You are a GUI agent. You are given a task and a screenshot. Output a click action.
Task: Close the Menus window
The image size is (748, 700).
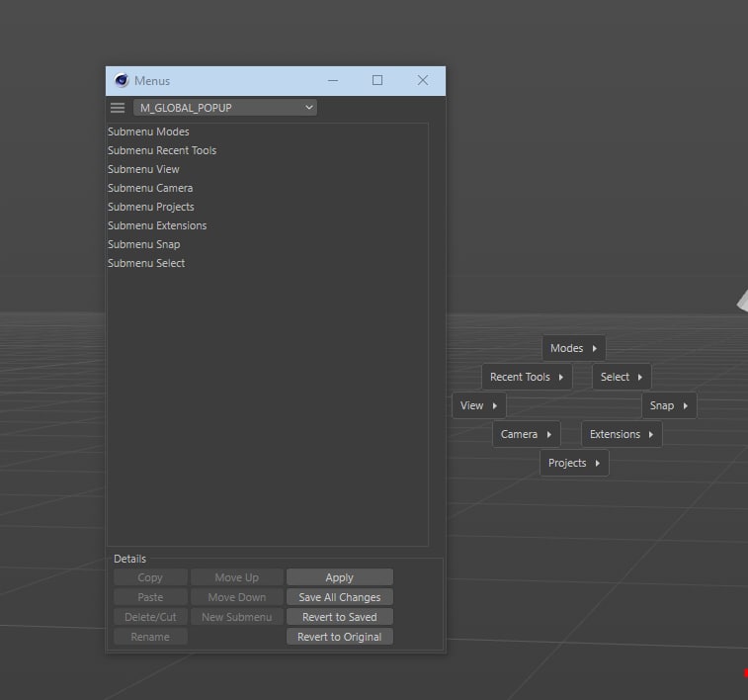(x=423, y=81)
